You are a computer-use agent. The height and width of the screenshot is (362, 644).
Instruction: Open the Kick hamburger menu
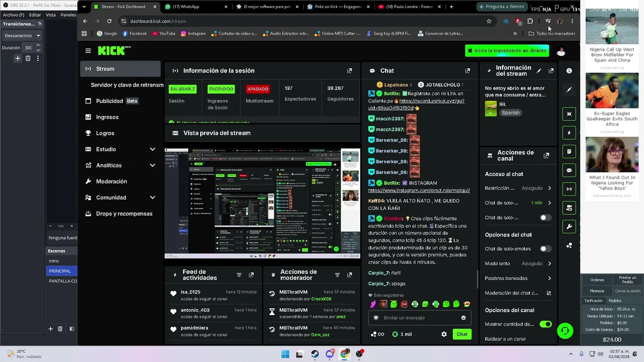point(88,51)
